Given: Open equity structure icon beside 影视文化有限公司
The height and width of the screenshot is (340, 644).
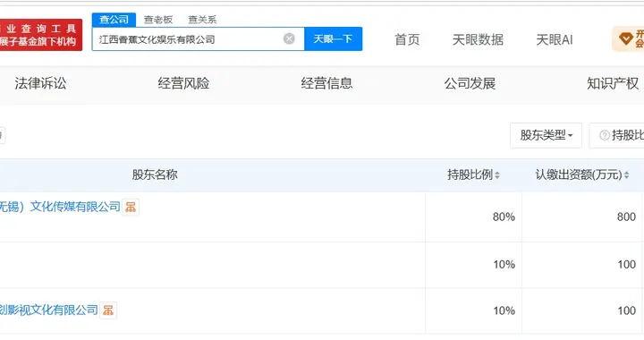Looking at the screenshot, I should click(108, 310).
